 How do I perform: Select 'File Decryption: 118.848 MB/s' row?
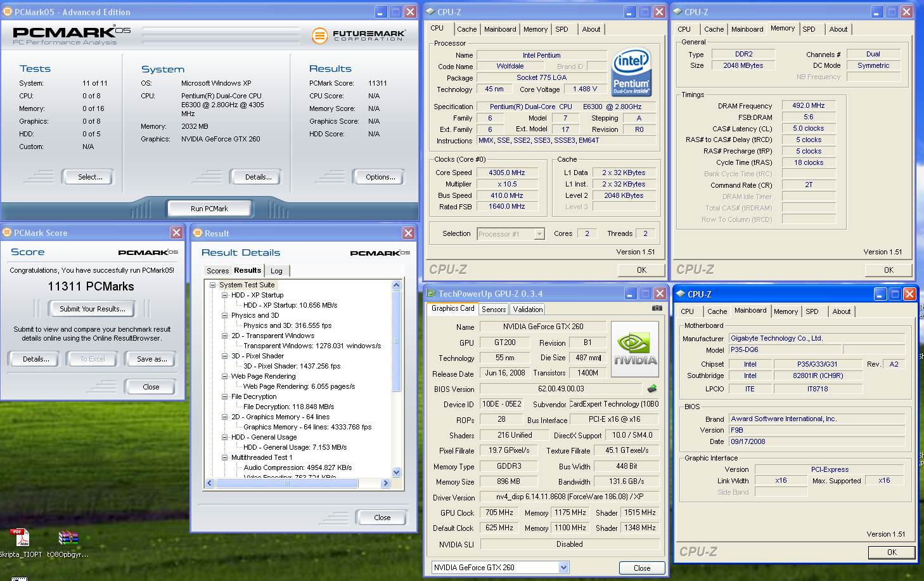click(289, 407)
